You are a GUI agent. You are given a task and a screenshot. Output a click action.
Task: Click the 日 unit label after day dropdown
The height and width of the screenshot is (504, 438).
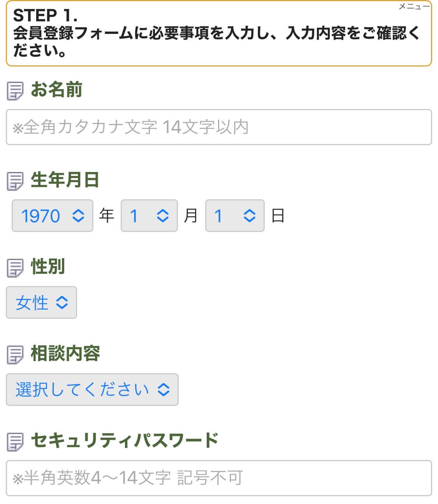[278, 216]
